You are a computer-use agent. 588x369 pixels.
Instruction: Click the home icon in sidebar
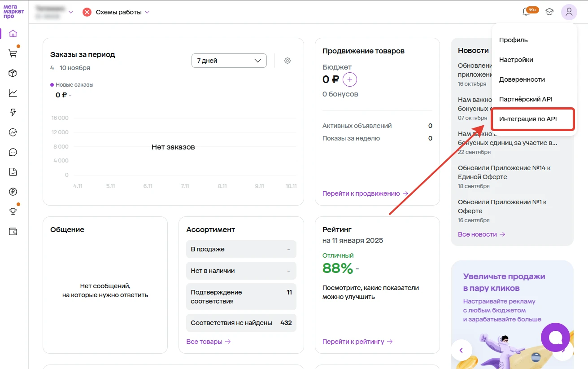click(13, 34)
